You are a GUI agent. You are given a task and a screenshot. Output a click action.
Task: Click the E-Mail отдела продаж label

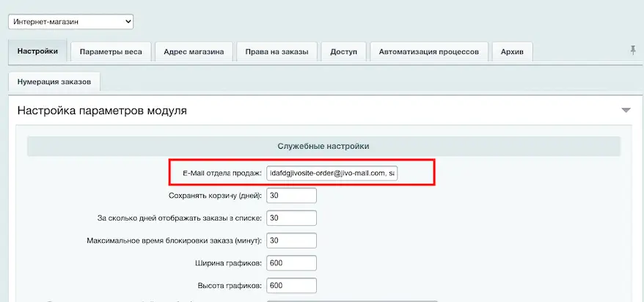point(222,173)
